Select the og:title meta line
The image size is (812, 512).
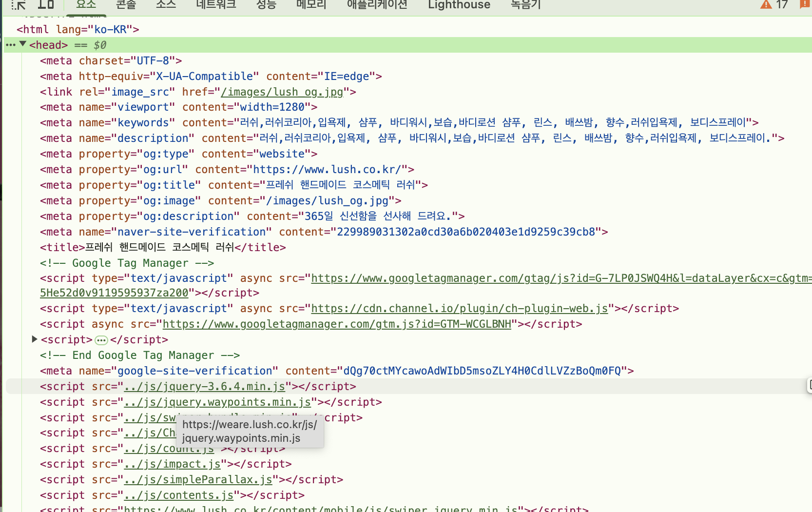tap(234, 185)
